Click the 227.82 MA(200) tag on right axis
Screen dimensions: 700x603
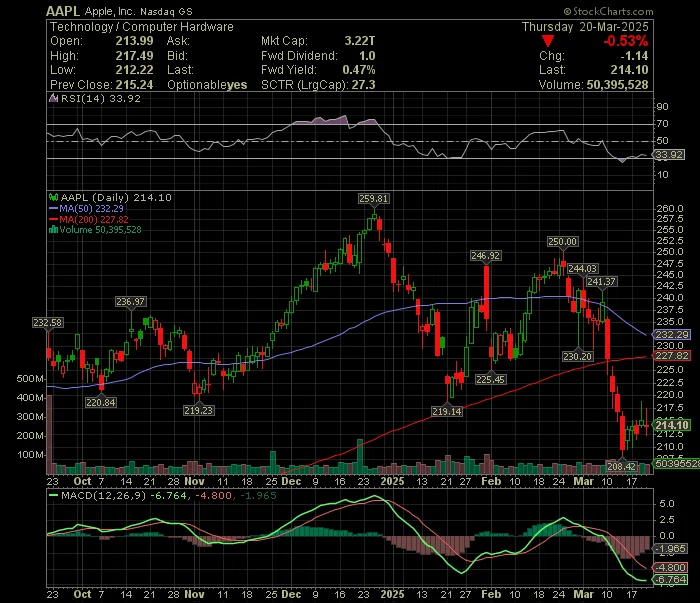click(x=672, y=356)
